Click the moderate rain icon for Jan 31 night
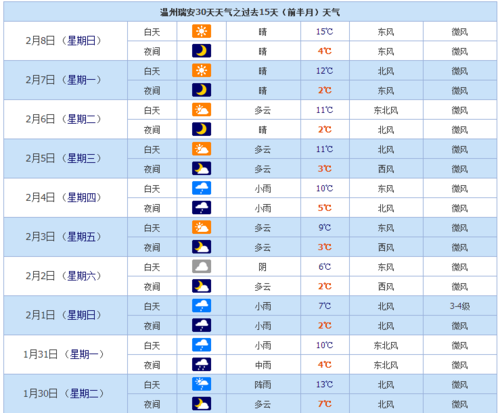 (201, 365)
